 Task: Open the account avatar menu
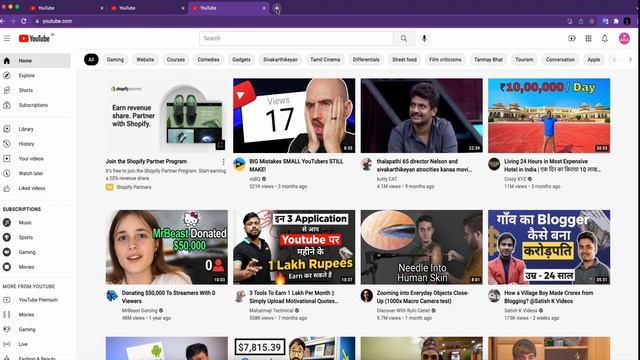click(x=624, y=38)
